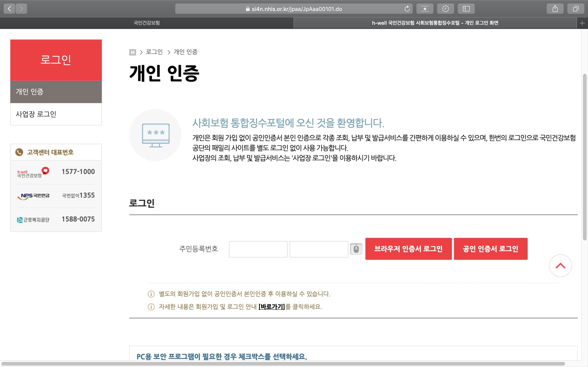Click the H home breadcrumb icon
Image resolution: width=588 pixels, height=367 pixels.
click(133, 52)
